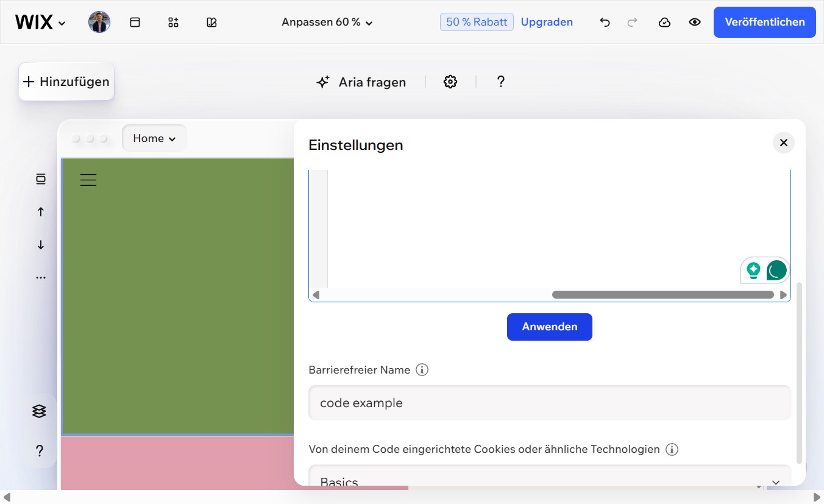Click the dark green circular extension icon
This screenshot has height=504, width=824.
click(776, 270)
